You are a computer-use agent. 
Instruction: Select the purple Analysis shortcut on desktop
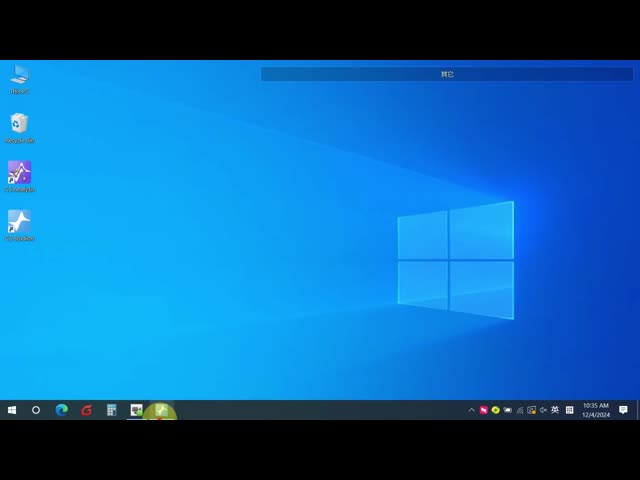pos(19,177)
